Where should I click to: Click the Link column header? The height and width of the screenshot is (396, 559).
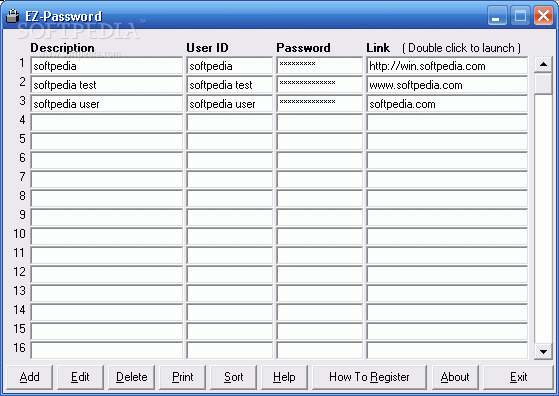point(378,48)
